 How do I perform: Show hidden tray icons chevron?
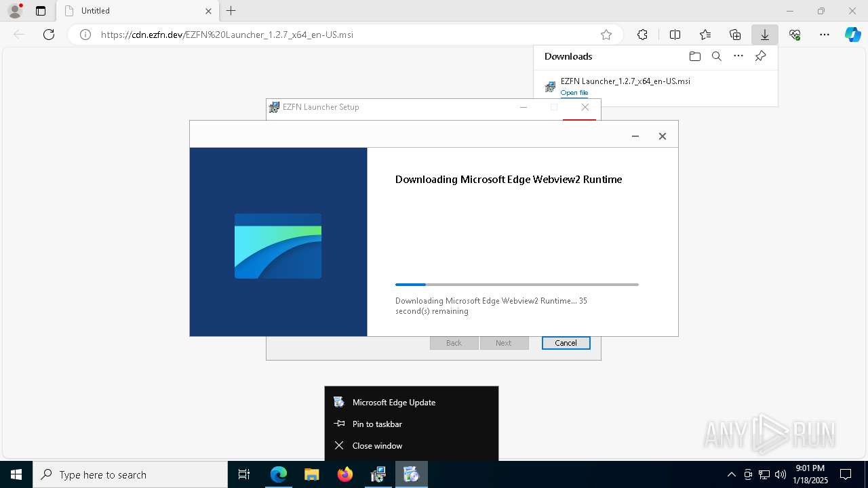tap(731, 474)
